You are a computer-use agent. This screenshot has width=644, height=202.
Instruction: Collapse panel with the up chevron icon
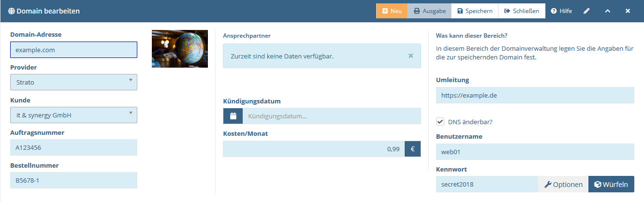pyautogui.click(x=607, y=11)
